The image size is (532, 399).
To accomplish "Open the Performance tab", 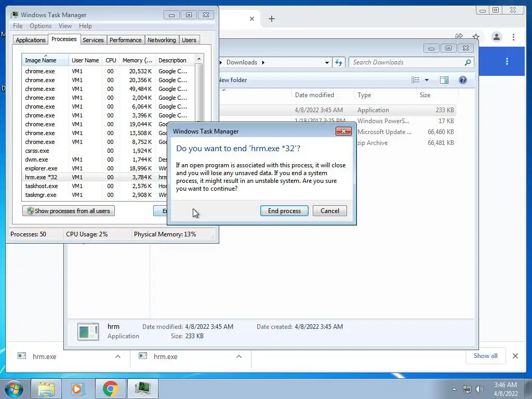I will [126, 40].
